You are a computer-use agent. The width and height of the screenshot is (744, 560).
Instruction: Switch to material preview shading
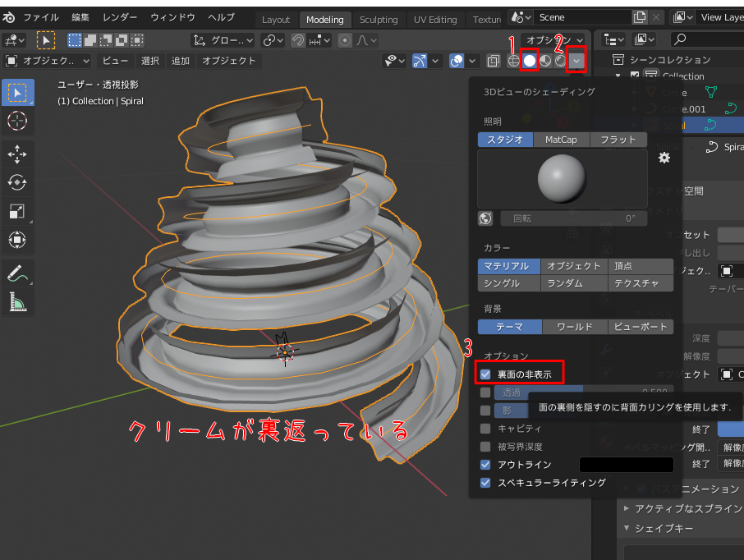[545, 61]
